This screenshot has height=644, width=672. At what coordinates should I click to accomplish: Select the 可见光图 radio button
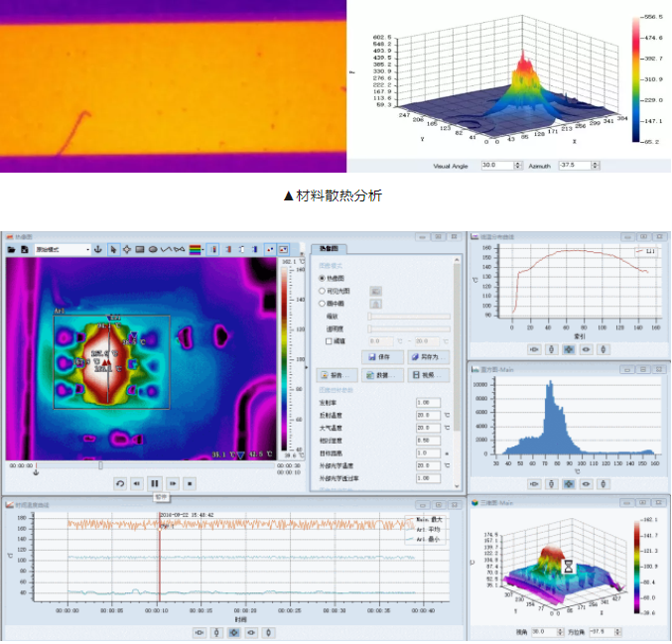322,291
